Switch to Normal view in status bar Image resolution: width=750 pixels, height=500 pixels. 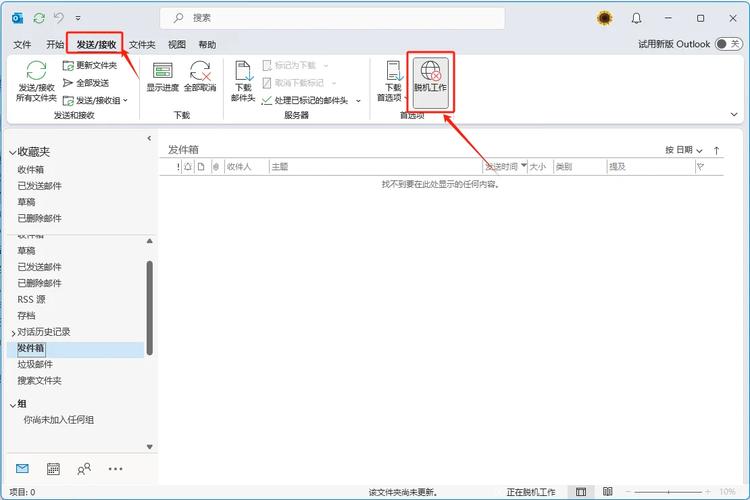[581, 492]
